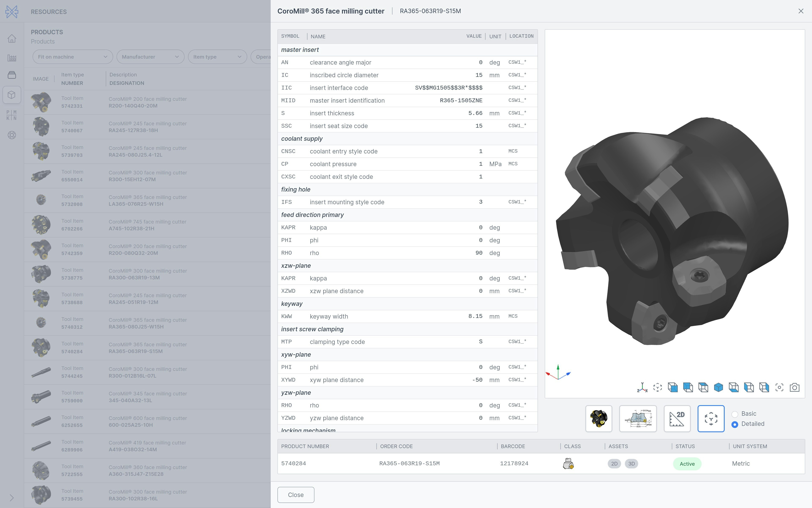
Task: Select the 'inscribed circle diameter' row
Action: [407, 75]
